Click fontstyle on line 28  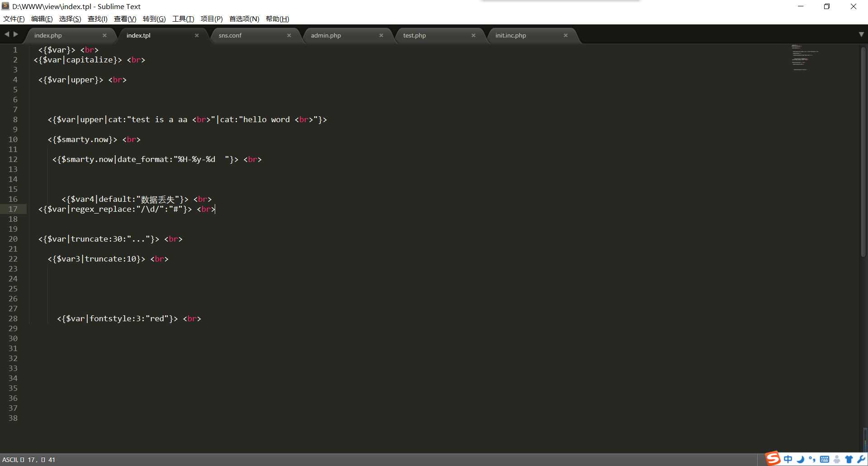click(111, 319)
